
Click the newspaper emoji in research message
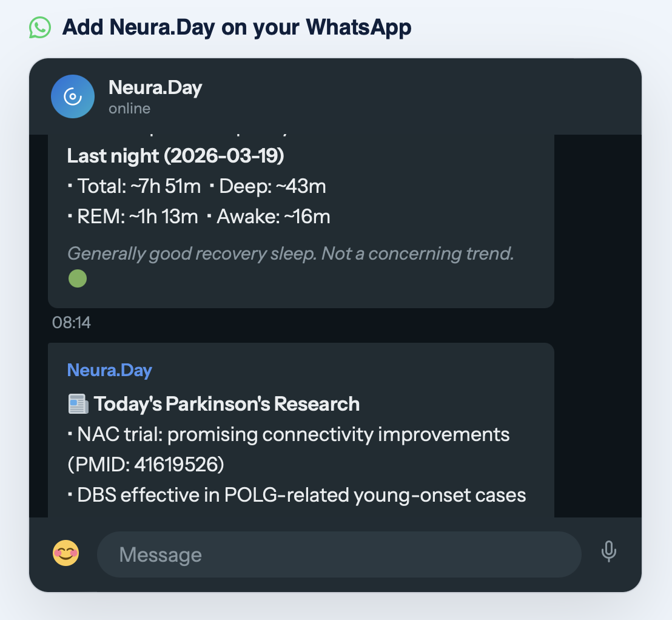tap(78, 404)
